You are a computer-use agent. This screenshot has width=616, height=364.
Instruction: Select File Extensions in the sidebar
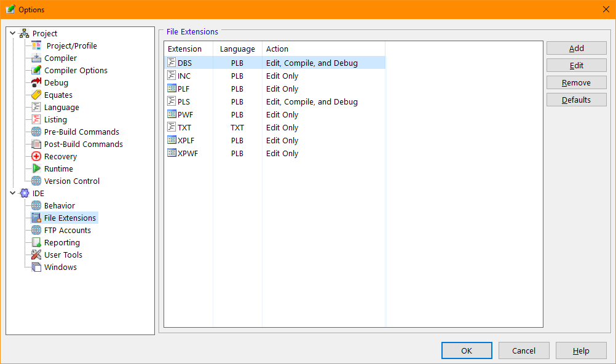point(69,218)
